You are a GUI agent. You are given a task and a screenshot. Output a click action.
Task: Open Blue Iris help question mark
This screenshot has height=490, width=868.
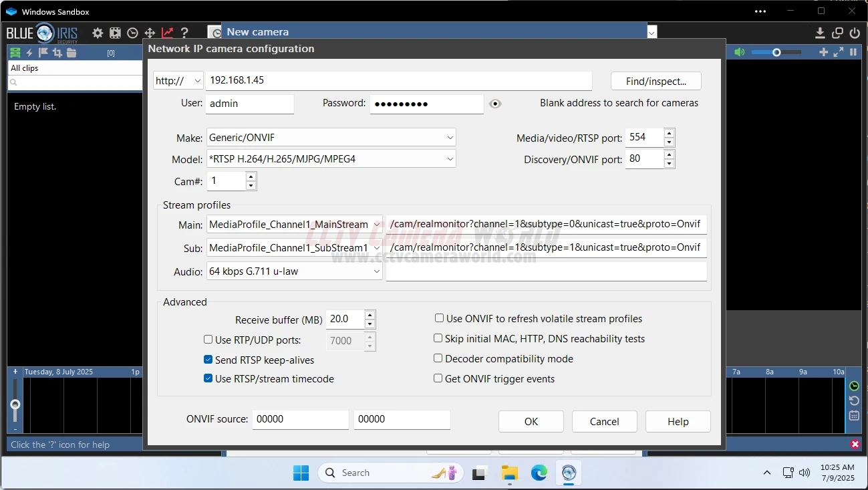point(184,33)
